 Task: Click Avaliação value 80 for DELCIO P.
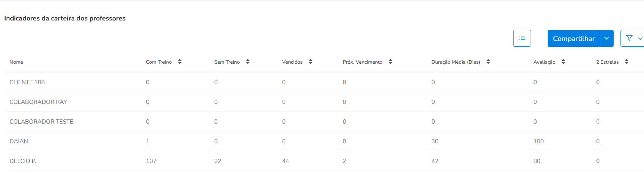pos(537,161)
